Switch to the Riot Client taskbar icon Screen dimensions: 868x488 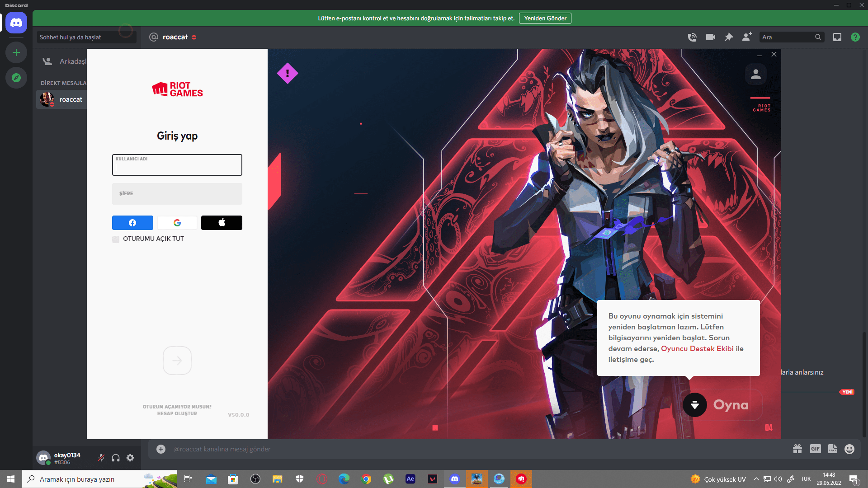pyautogui.click(x=521, y=479)
